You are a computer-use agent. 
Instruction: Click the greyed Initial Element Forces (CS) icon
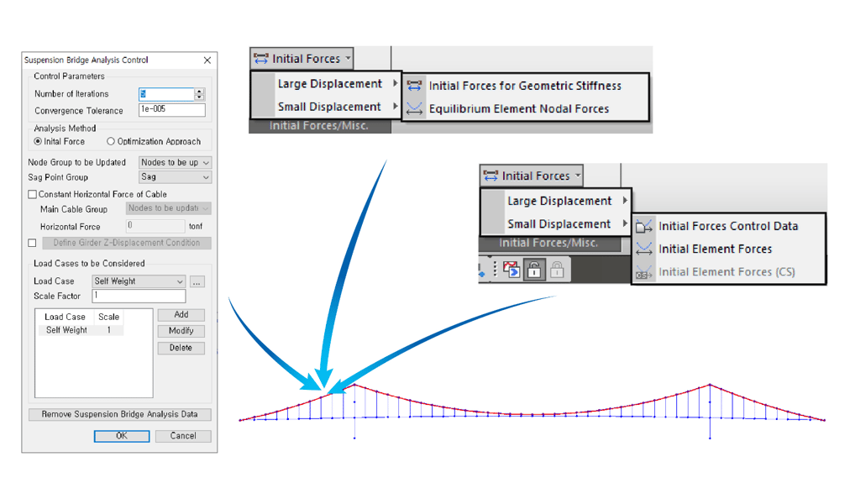(x=644, y=272)
